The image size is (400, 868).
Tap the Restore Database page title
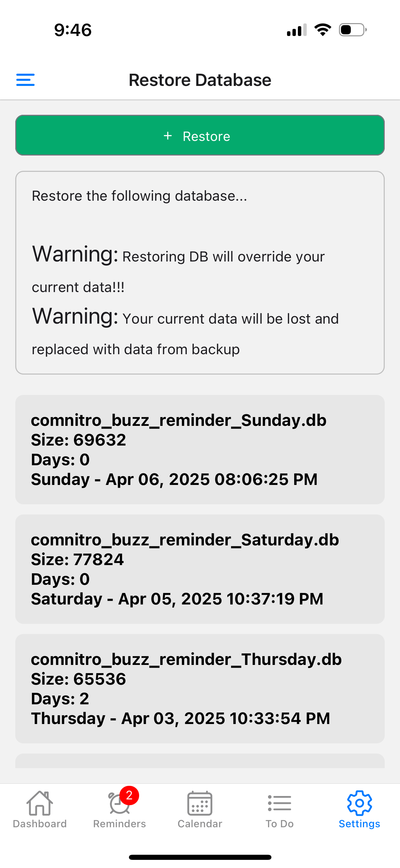(x=200, y=80)
